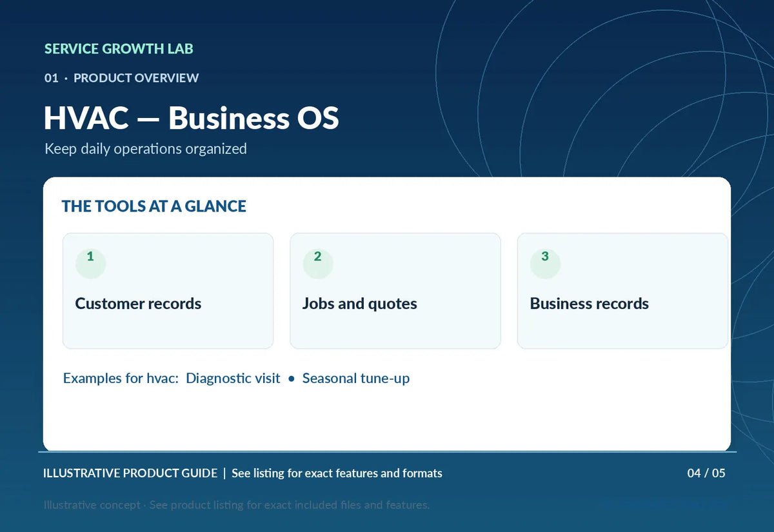Click the Customer records card
The width and height of the screenshot is (774, 532).
pyautogui.click(x=168, y=291)
